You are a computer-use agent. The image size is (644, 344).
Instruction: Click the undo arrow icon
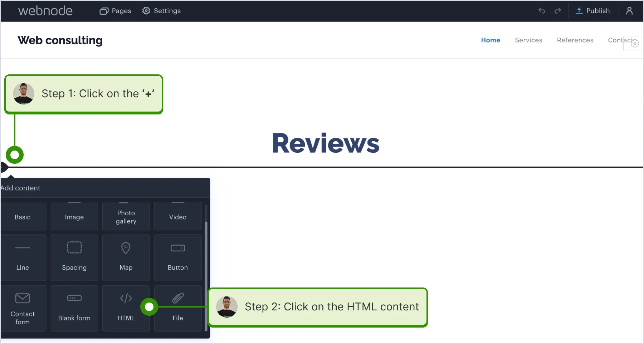point(542,11)
